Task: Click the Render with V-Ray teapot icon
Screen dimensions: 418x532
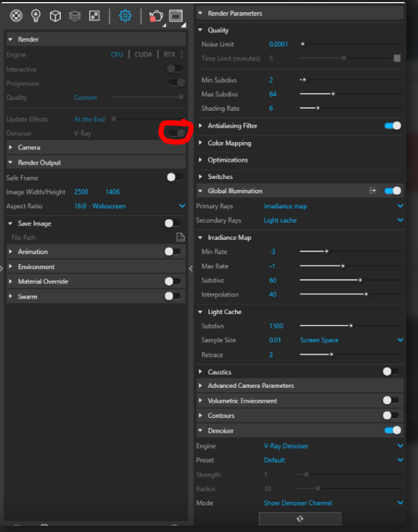Action: (x=156, y=15)
